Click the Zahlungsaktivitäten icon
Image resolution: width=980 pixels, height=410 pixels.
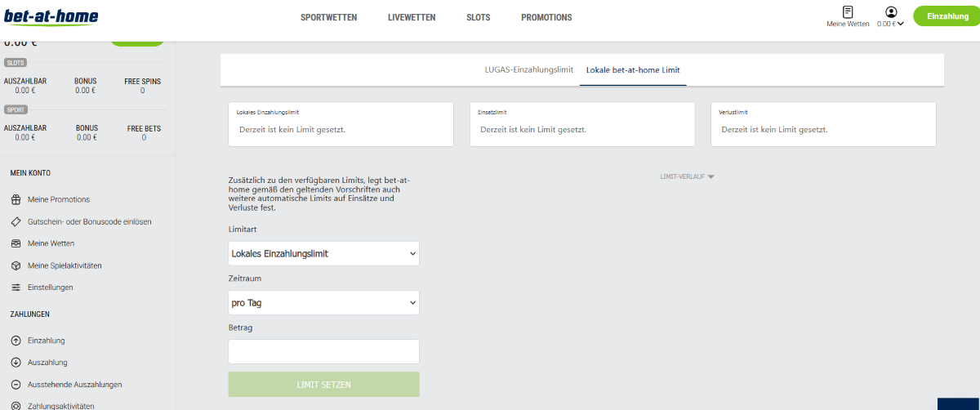[x=16, y=406]
